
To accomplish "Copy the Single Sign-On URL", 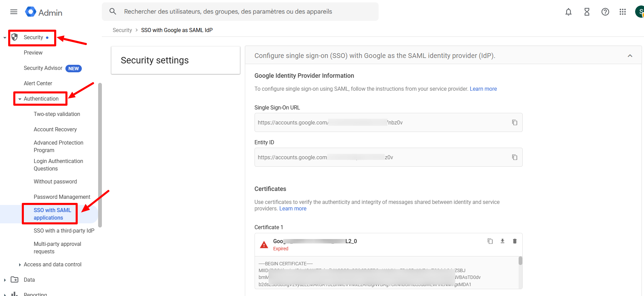I will tap(515, 122).
